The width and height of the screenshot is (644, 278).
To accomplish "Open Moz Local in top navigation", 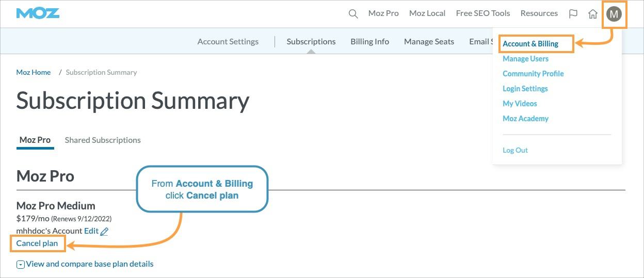I will [x=427, y=13].
